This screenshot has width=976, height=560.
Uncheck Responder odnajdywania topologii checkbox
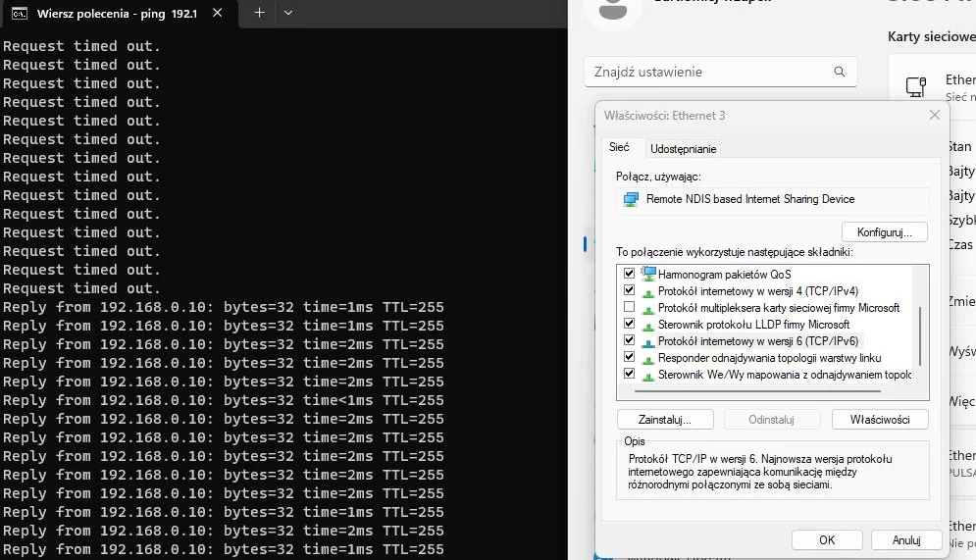pos(630,357)
